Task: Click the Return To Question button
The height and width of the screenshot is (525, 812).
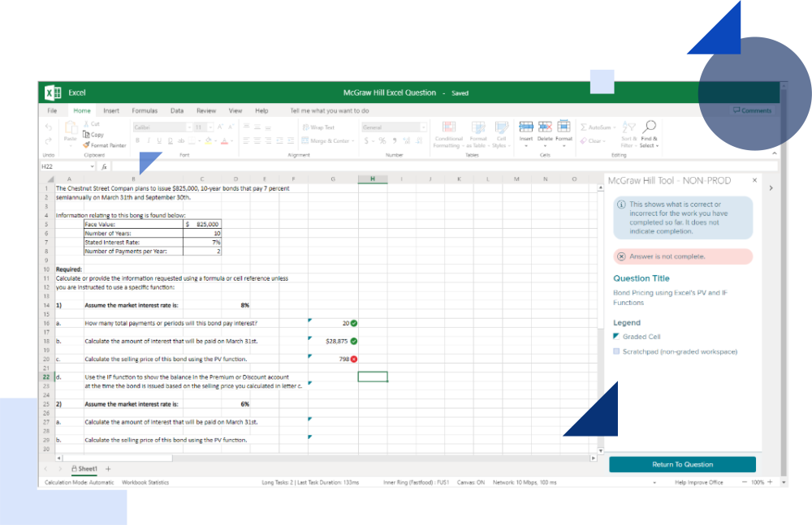Action: [683, 464]
